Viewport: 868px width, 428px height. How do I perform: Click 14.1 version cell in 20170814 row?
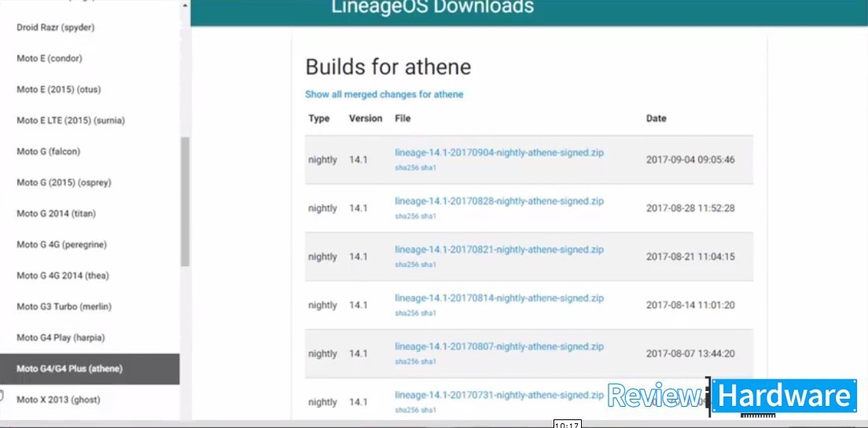click(359, 305)
